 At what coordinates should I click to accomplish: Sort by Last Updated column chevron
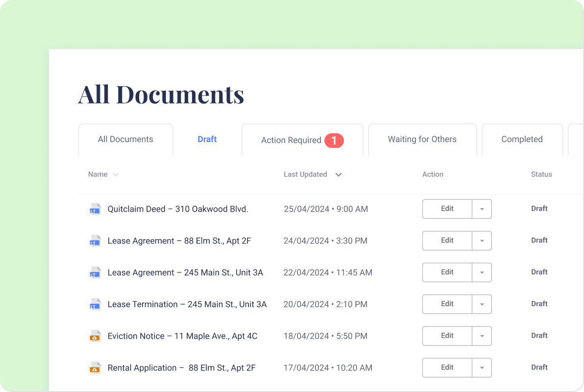pyautogui.click(x=338, y=175)
